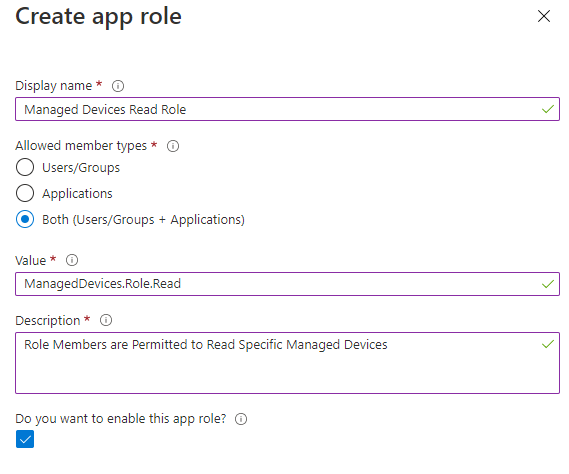Viewport: 569px width, 474px height.
Task: Click the green checkmark in the Value field
Action: [548, 284]
